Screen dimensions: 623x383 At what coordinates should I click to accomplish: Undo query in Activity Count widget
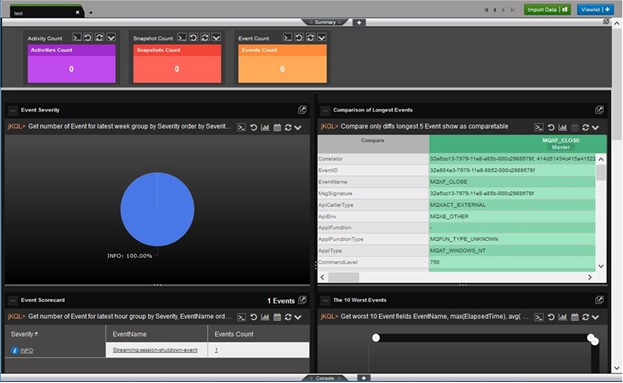click(88, 37)
